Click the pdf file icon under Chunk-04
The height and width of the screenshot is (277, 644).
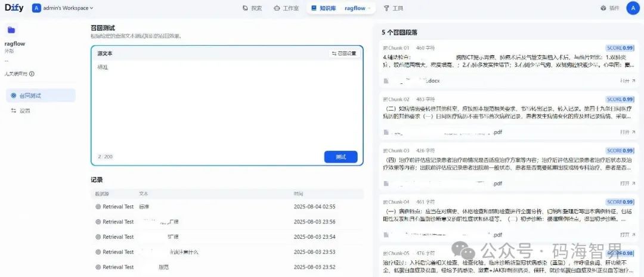(x=386, y=235)
